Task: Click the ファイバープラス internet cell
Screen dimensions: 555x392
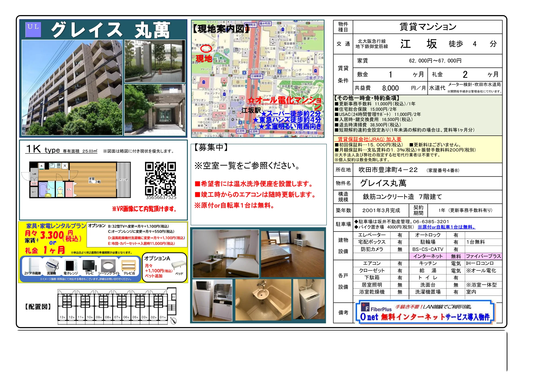Action: pyautogui.click(x=483, y=256)
